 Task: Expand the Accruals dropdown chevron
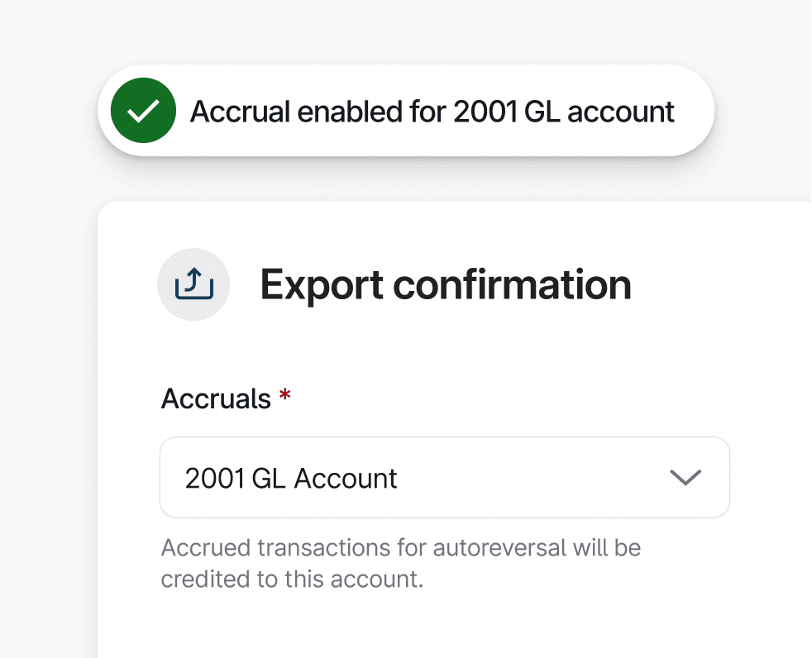685,478
